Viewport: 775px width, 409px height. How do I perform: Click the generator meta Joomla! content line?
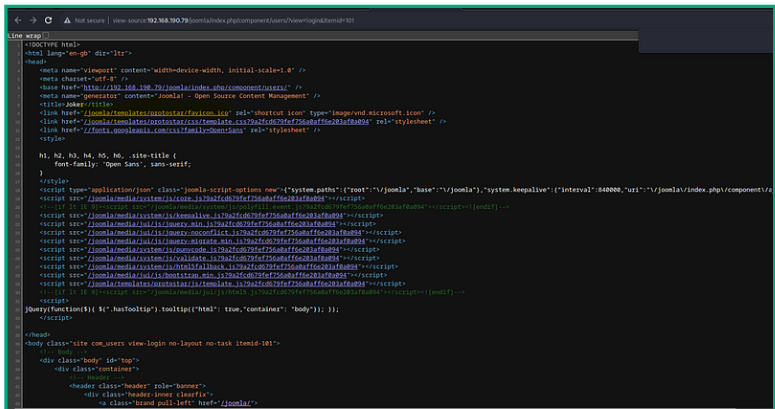[180, 96]
